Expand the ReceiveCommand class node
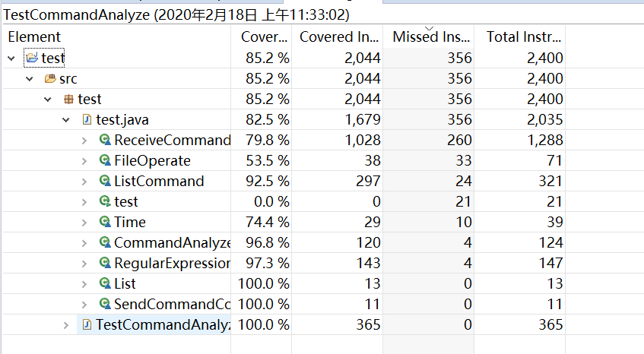The height and width of the screenshot is (354, 644). (x=85, y=140)
